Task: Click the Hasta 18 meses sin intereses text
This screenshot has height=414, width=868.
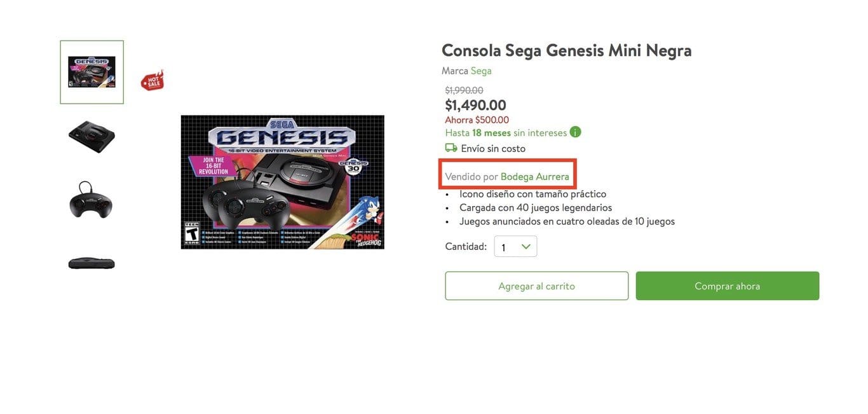Action: click(506, 133)
